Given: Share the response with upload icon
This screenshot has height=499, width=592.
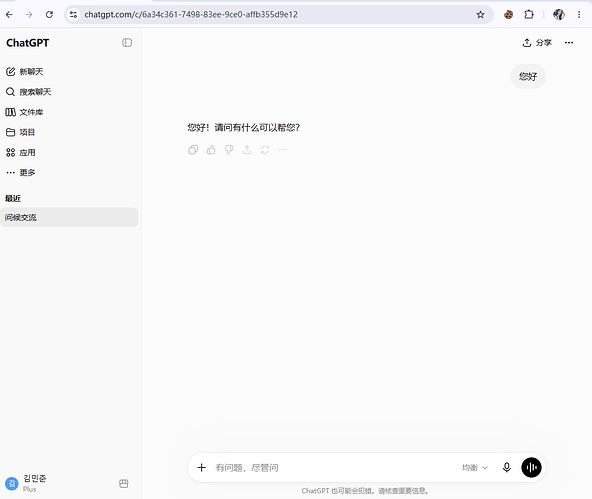Looking at the screenshot, I should tap(247, 150).
